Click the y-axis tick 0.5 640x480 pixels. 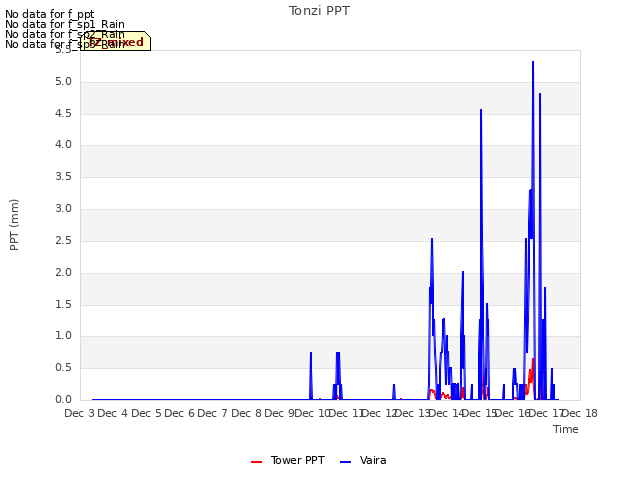[63, 368]
